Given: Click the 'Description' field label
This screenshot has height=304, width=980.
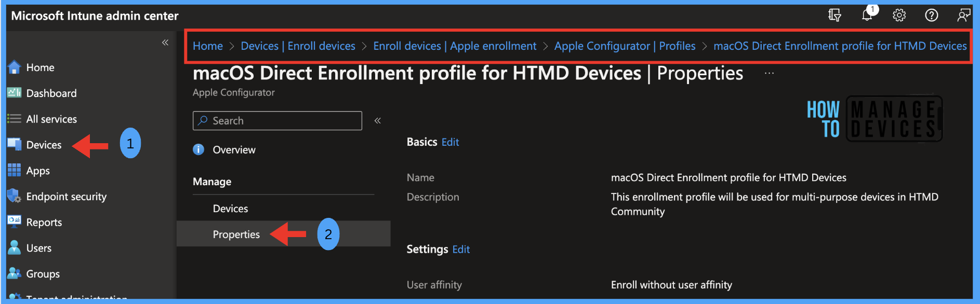Looking at the screenshot, I should (433, 197).
